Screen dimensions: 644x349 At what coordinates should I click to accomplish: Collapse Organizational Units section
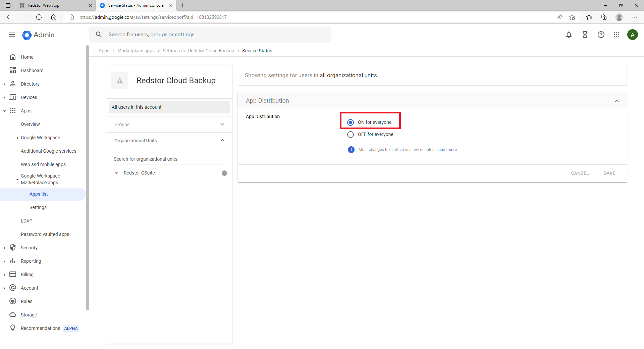[x=222, y=140]
